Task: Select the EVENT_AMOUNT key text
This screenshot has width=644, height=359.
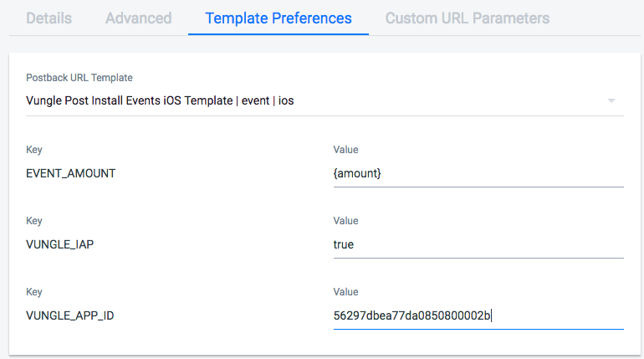Action: [x=70, y=173]
